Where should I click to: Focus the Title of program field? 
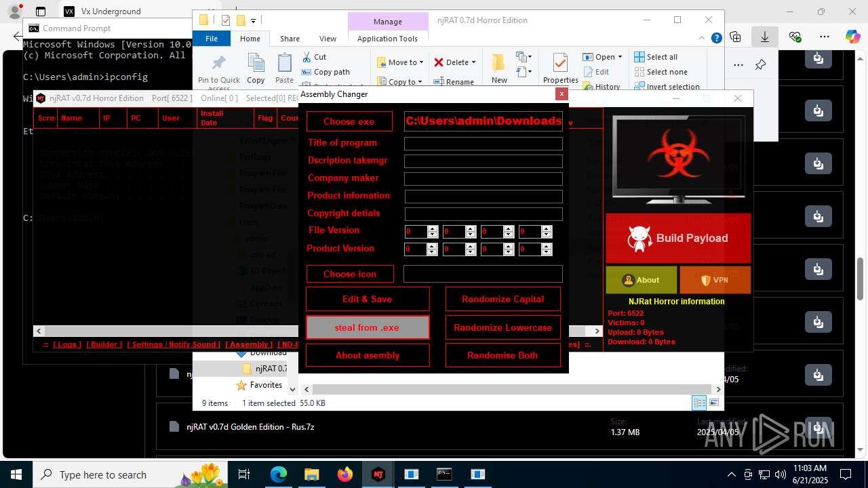click(483, 144)
